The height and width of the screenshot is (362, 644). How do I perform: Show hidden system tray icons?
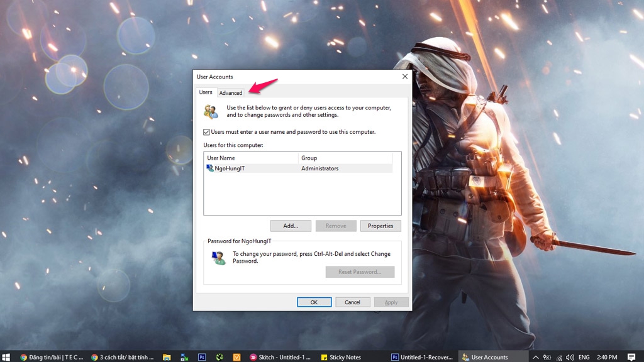[x=536, y=357]
